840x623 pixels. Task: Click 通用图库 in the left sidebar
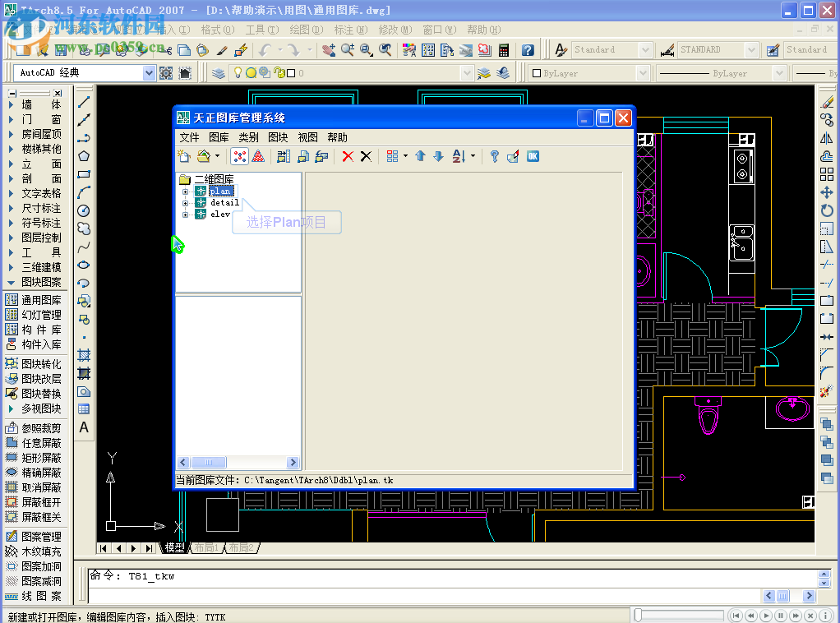[x=41, y=301]
